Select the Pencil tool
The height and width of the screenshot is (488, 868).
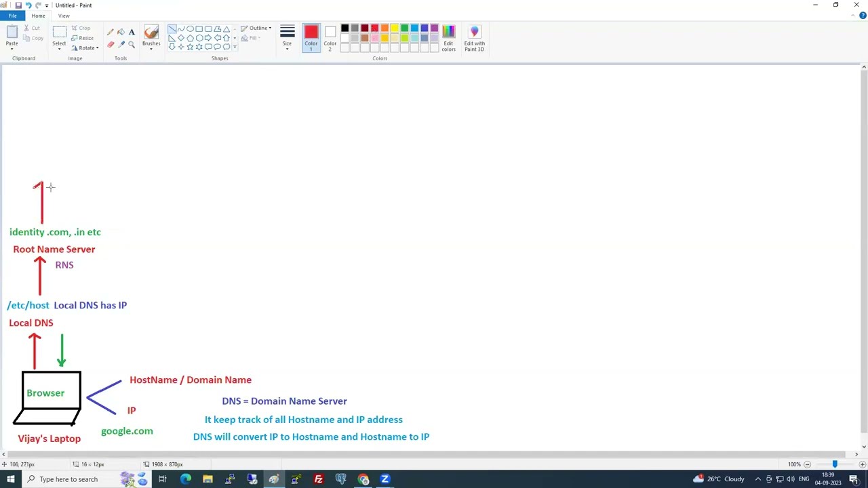(x=110, y=32)
